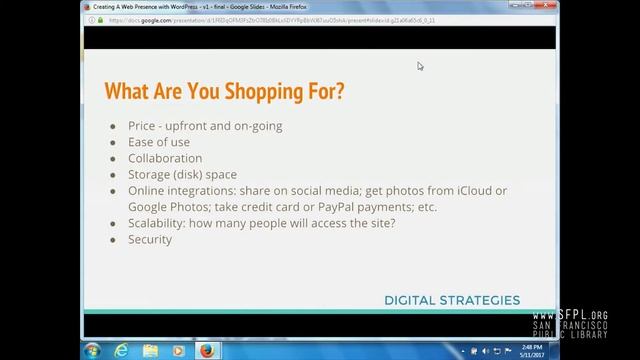
Task: Minimize the Firefox window
Action: coord(515,5)
